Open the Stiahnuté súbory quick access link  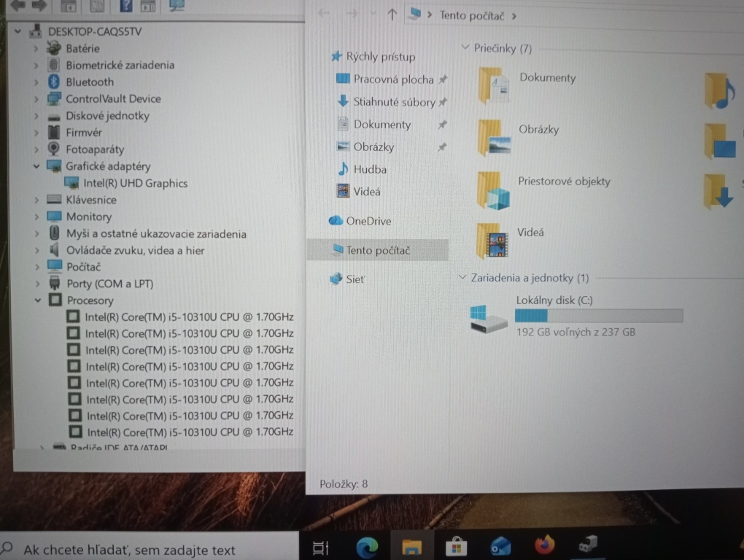click(x=396, y=101)
